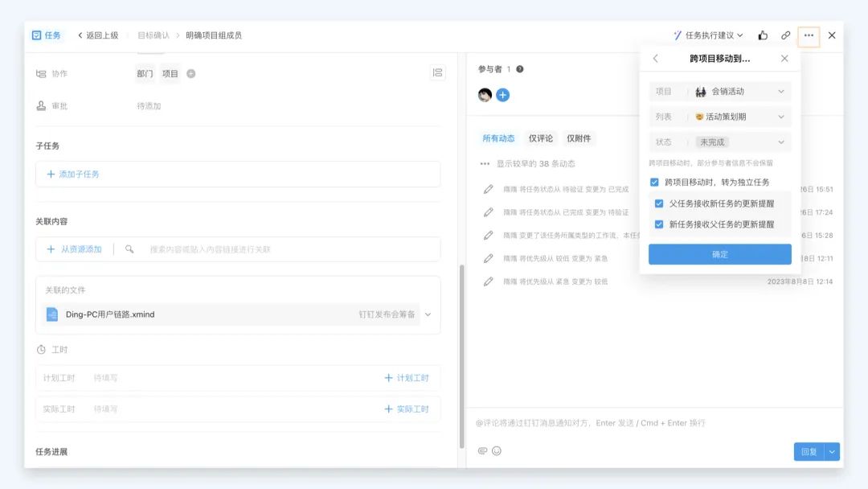The width and height of the screenshot is (868, 489).
Task: Click the 任务 task icon in header
Action: point(36,35)
